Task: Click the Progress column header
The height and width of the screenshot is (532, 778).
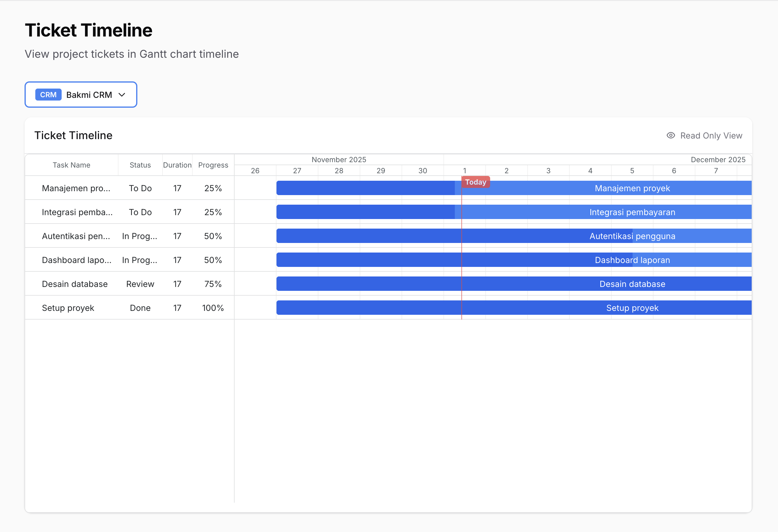Action: [213, 165]
